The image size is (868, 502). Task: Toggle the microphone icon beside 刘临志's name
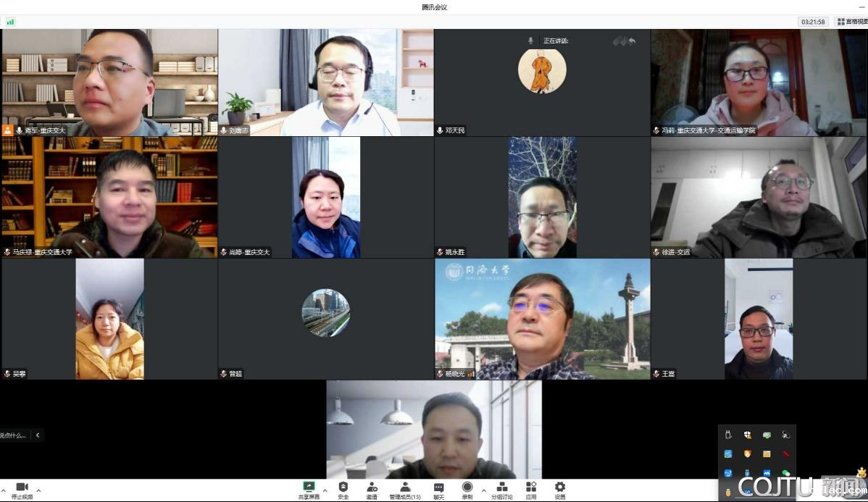click(x=224, y=130)
